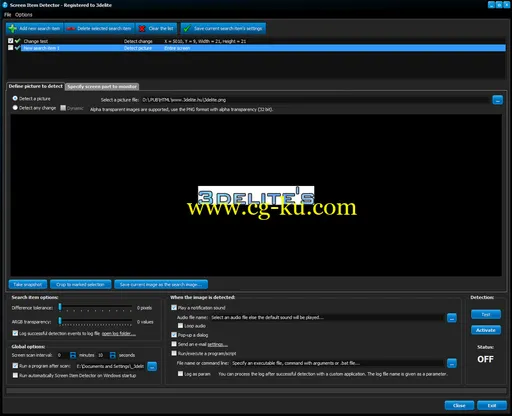
Task: Click the Exit button
Action: point(492,405)
